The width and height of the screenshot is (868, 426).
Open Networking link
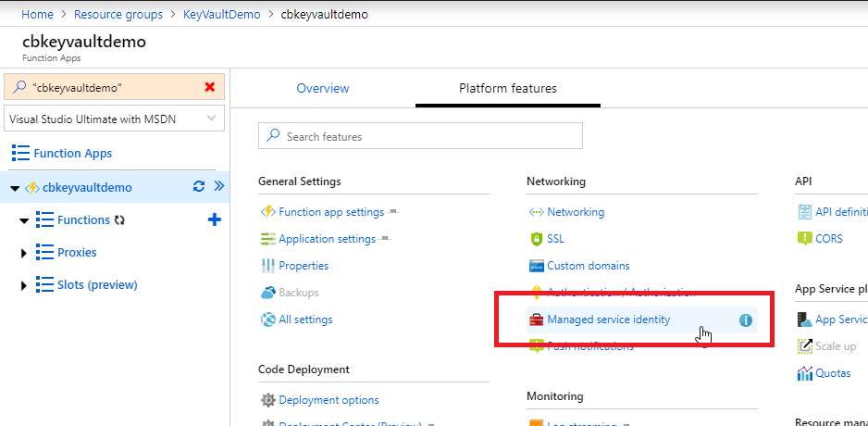click(x=576, y=212)
